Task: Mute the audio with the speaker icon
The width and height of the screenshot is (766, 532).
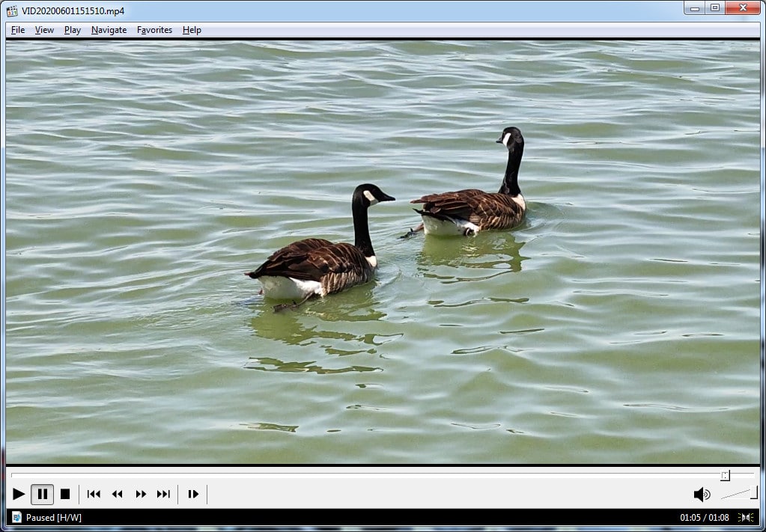Action: [701, 494]
